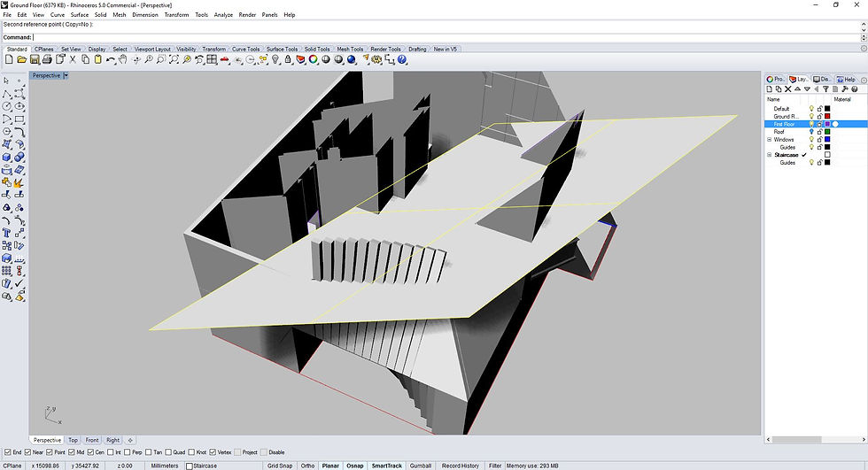Image resolution: width=868 pixels, height=470 pixels.
Task: Save the model using the floppy disk icon
Action: pos(35,59)
